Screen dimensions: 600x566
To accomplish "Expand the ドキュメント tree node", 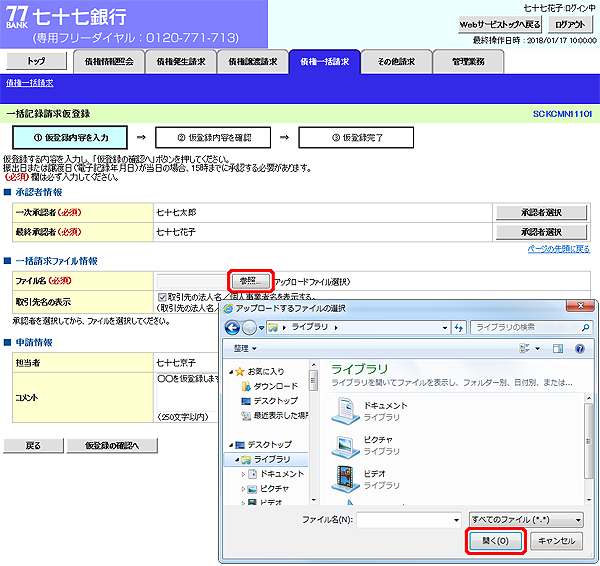I will pos(243,473).
